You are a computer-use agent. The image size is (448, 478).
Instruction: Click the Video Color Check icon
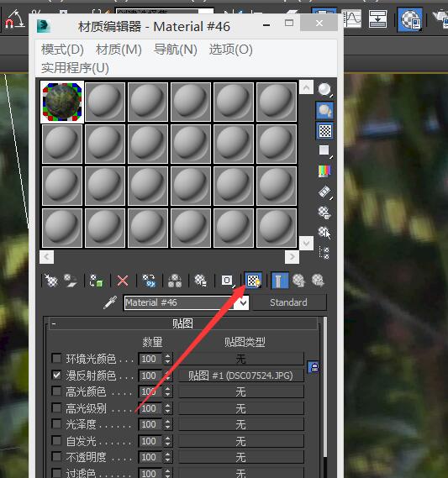click(324, 171)
